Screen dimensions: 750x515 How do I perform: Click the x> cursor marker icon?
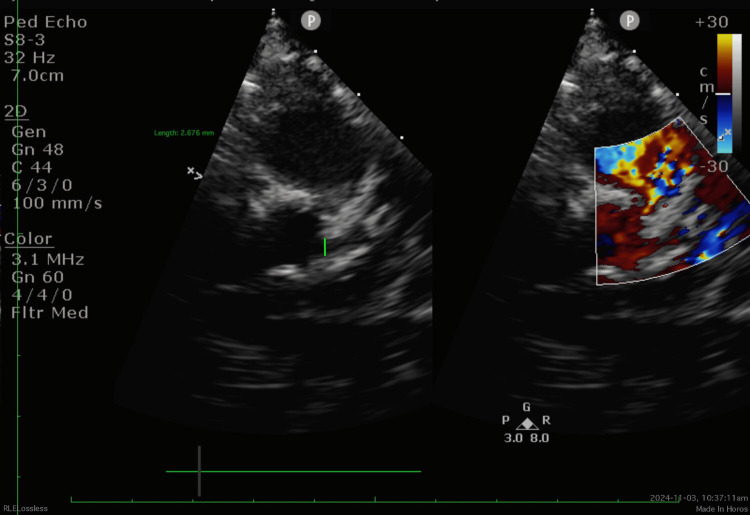click(x=195, y=173)
